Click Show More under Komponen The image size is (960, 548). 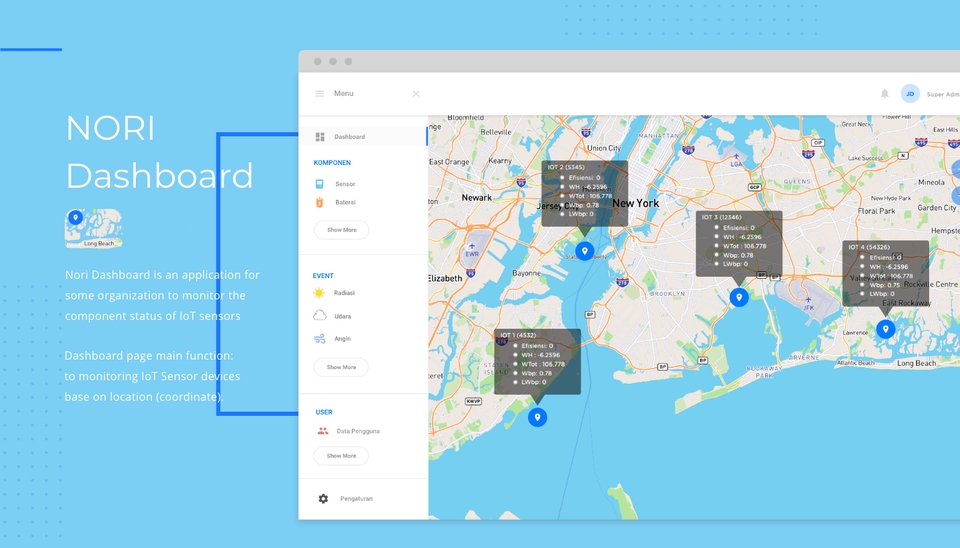[x=342, y=230]
